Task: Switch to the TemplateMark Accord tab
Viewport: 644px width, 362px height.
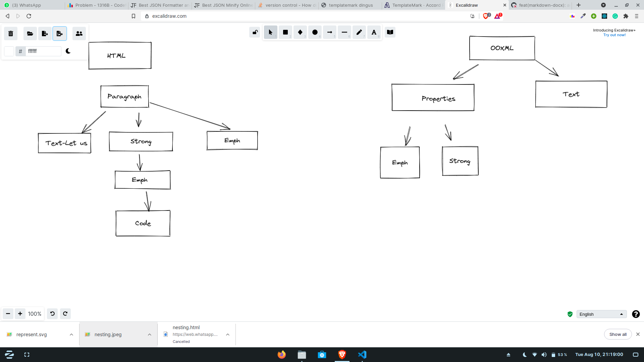Action: [x=413, y=5]
